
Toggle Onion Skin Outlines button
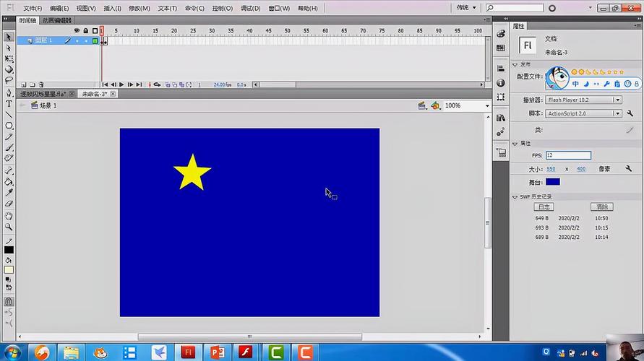point(175,84)
